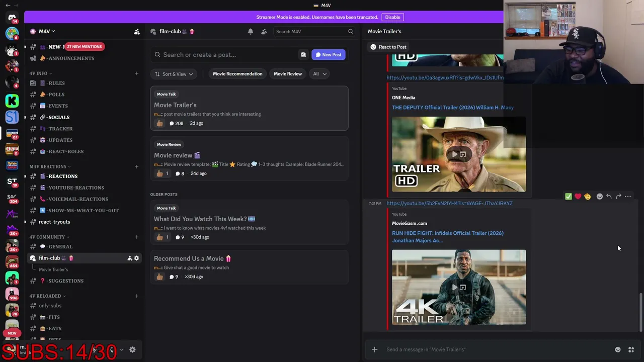Collapse the 4V INFO category
Screen dimensions: 644x362
coord(40,73)
